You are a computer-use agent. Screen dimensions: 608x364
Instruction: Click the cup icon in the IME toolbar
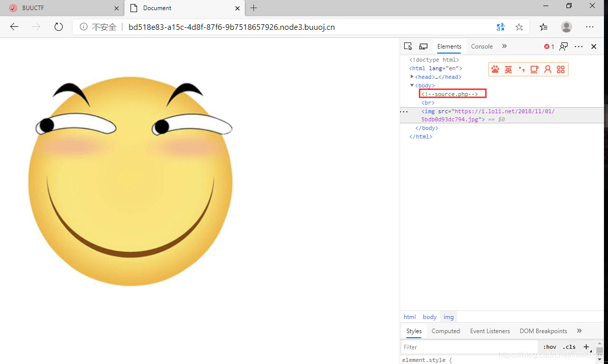point(534,70)
